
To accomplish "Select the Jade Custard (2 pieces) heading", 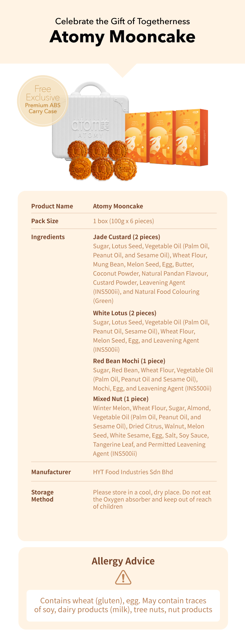I will click(x=126, y=237).
